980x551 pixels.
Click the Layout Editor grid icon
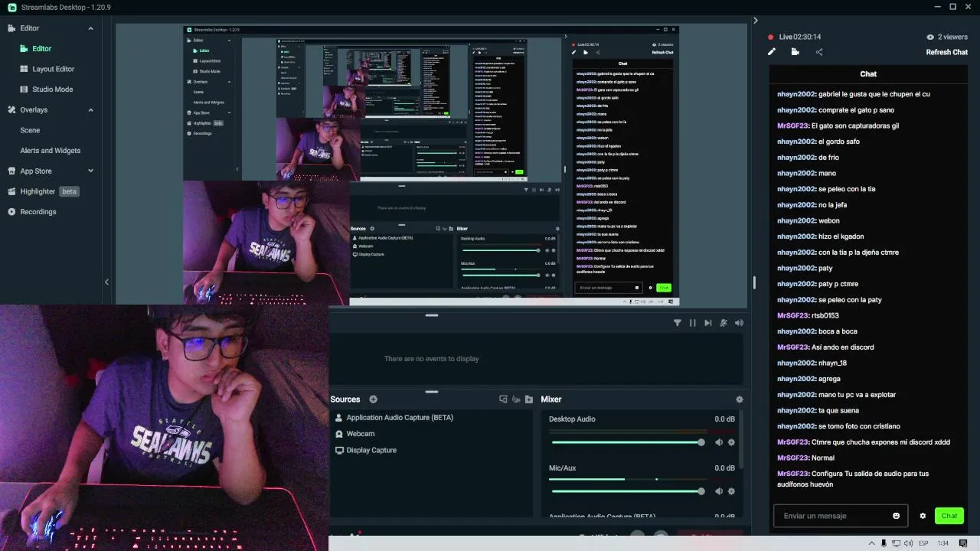pyautogui.click(x=24, y=69)
